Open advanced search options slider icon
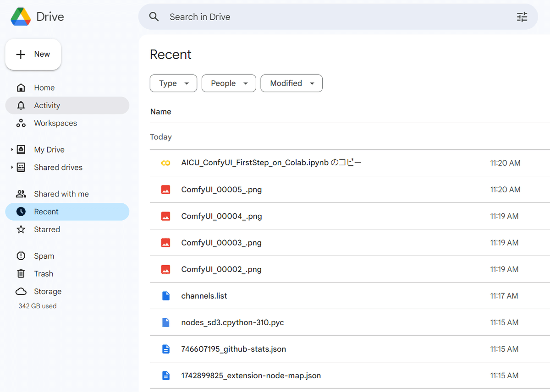550x392 pixels. (x=522, y=17)
